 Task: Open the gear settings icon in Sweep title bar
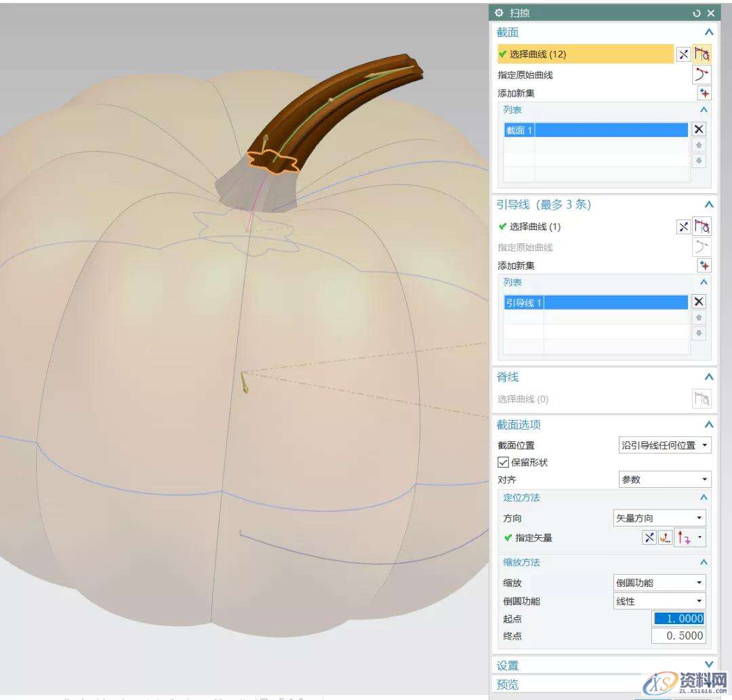pyautogui.click(x=500, y=13)
